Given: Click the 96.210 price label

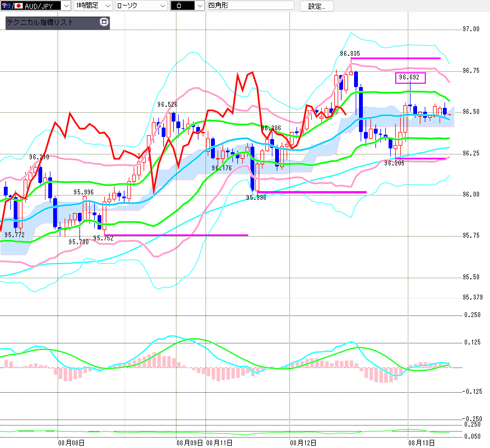Looking at the screenshot, I should (39, 157).
